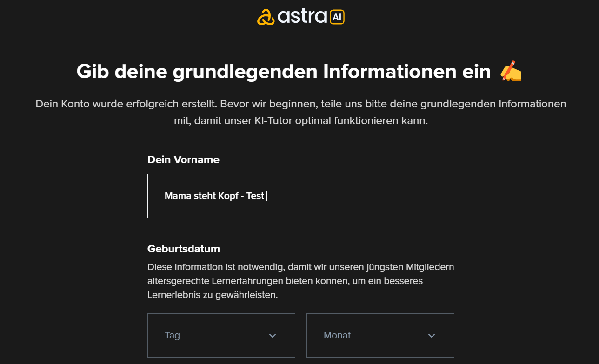
Task: Open the Monat month dropdown
Action: pos(380,336)
